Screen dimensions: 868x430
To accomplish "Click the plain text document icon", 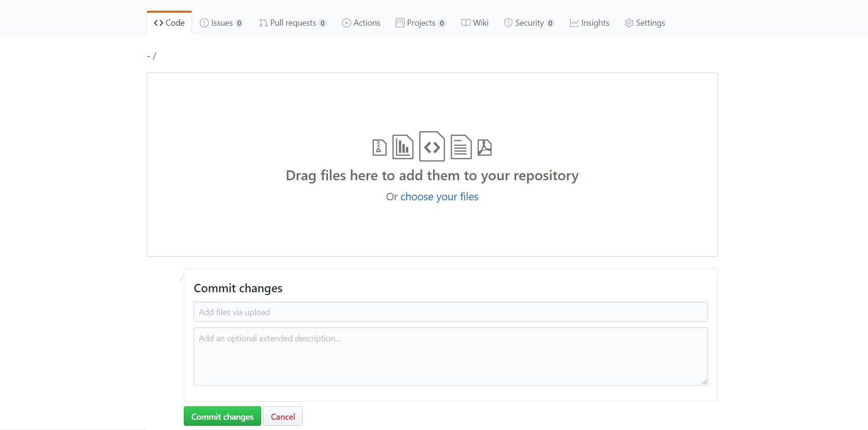I will (461, 146).
